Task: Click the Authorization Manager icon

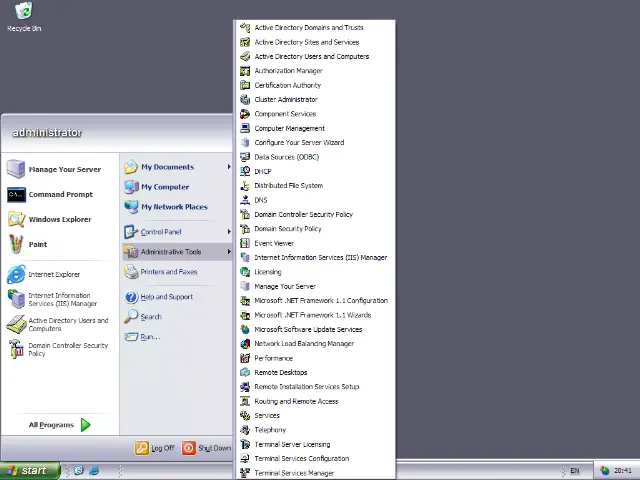Action: 245,71
